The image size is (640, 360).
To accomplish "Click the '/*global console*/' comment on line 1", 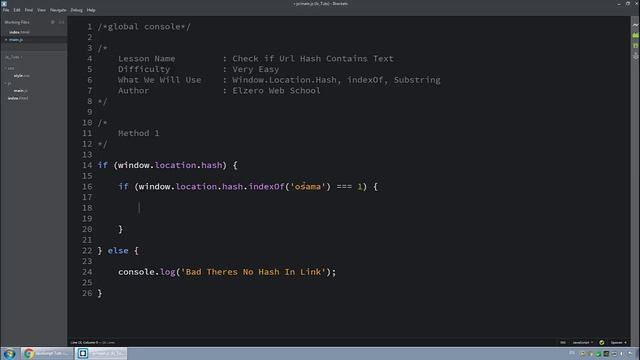I will [144, 27].
